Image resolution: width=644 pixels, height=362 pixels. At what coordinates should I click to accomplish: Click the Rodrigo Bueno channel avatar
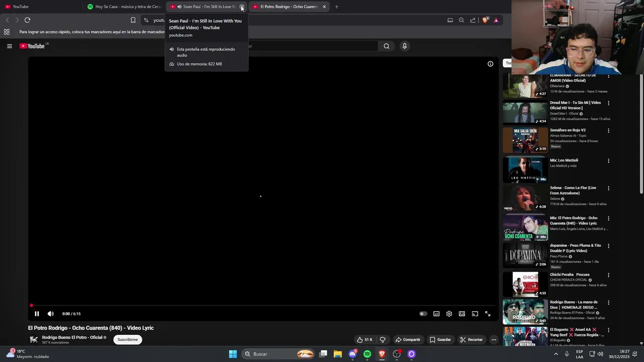click(34, 339)
